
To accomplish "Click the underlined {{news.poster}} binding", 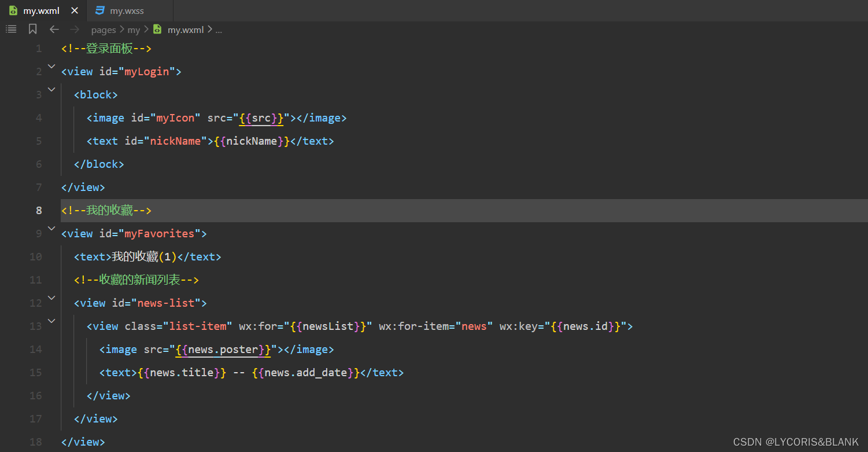I will pyautogui.click(x=223, y=350).
